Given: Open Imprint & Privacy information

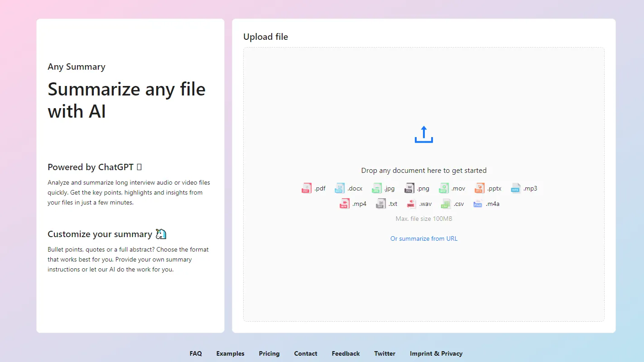Looking at the screenshot, I should click(436, 353).
